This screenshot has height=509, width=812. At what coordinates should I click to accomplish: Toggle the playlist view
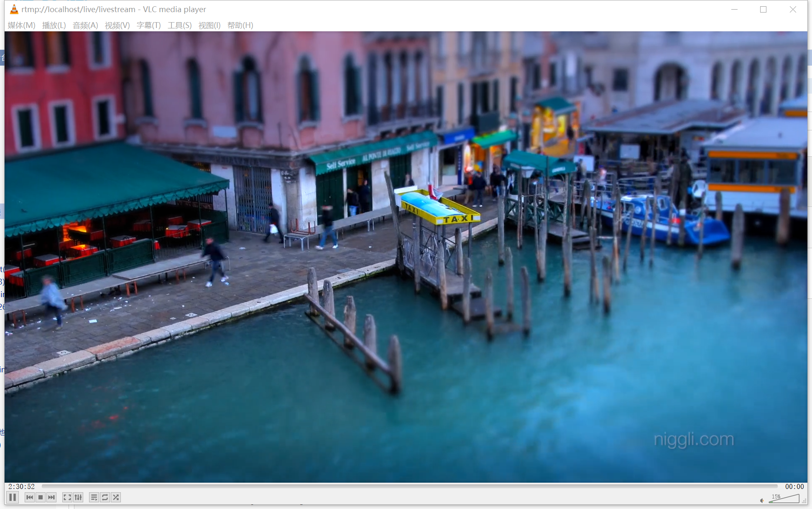94,497
